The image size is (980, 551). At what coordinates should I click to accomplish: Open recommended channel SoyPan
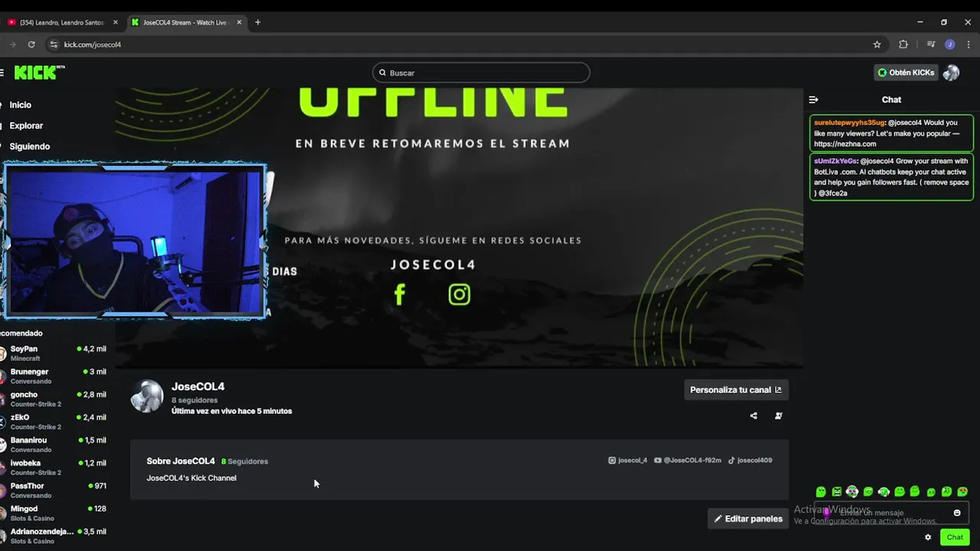pyautogui.click(x=54, y=354)
